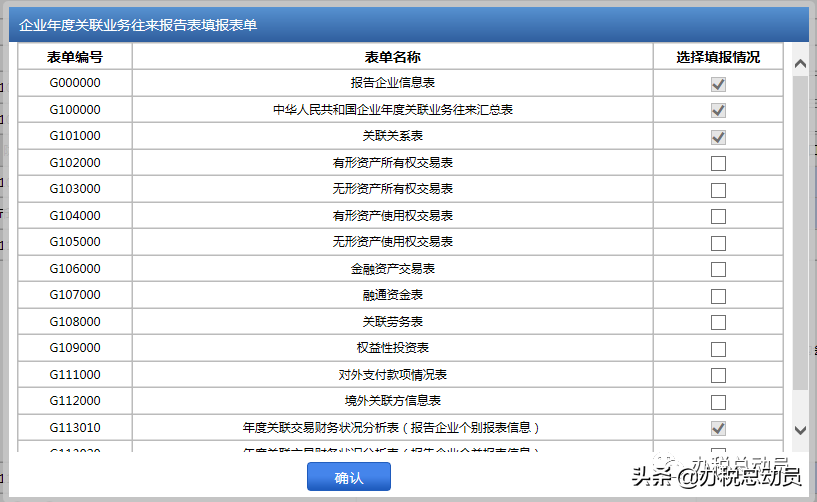Toggle the G113010 年度关联交易财务状况分析表 checkbox
The image size is (817, 502).
point(718,428)
